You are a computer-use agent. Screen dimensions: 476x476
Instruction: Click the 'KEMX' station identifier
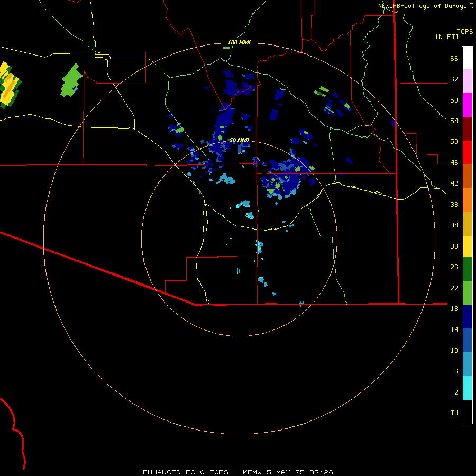pos(252,472)
